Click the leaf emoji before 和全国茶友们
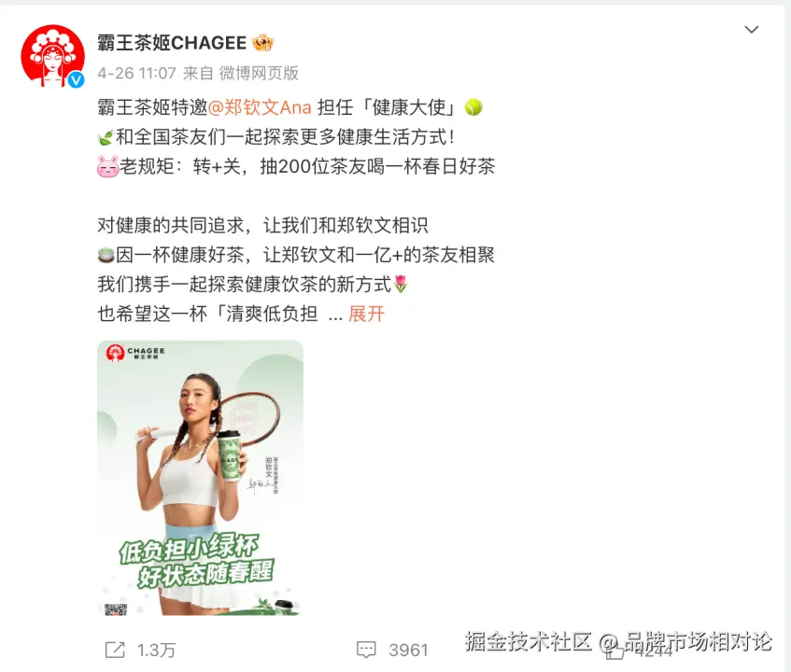Screen dimensions: 791x672 pos(106,137)
